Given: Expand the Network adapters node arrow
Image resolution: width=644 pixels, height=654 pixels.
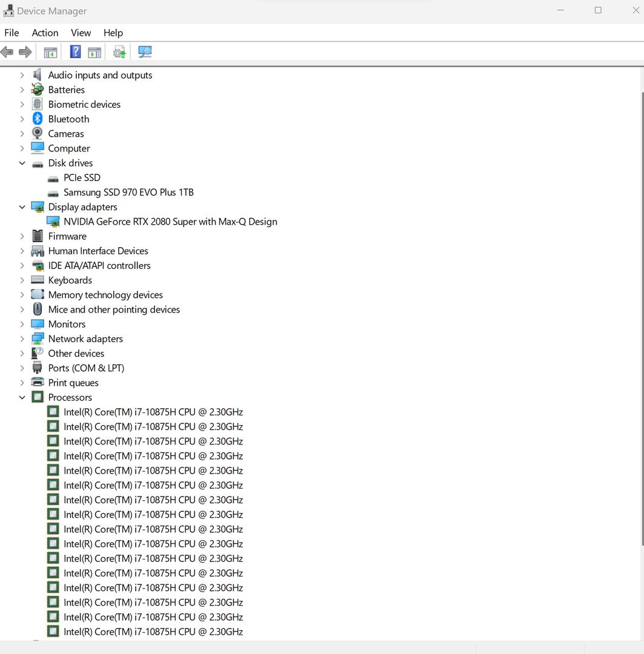Looking at the screenshot, I should (22, 339).
